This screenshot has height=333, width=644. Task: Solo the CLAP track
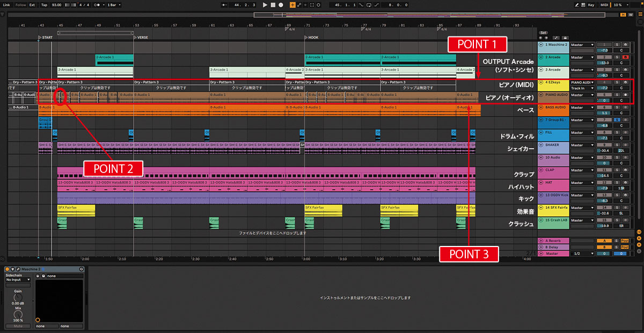617,170
